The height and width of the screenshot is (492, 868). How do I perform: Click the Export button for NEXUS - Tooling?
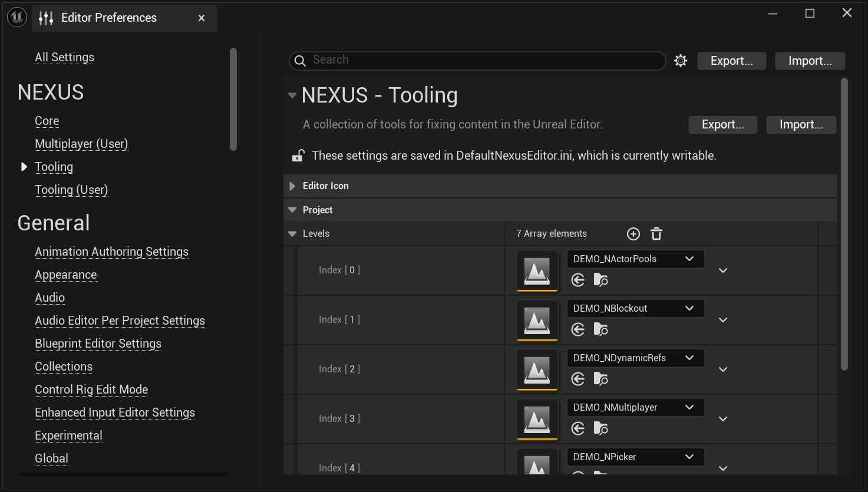(x=722, y=124)
